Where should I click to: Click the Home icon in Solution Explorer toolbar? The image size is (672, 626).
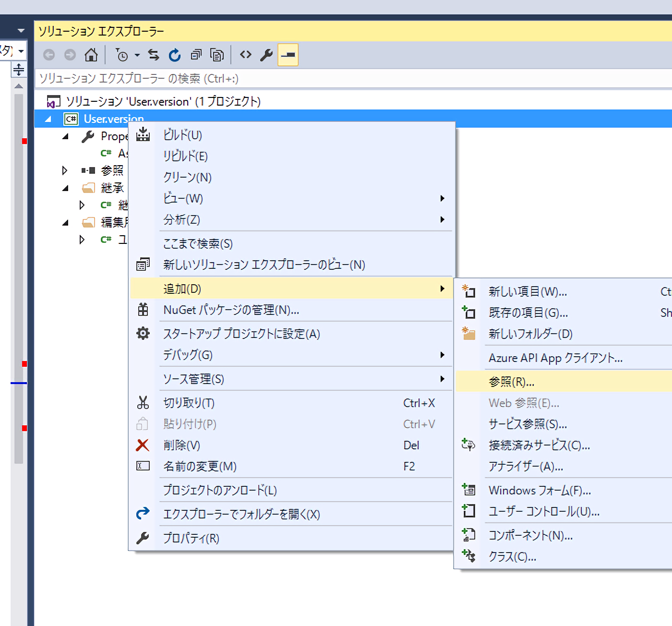[91, 55]
